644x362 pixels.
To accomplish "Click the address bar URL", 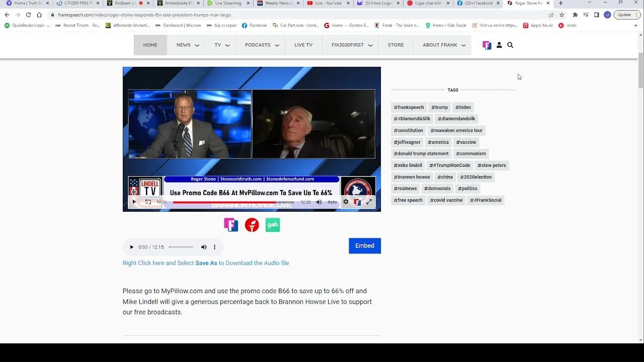I will click(144, 15).
